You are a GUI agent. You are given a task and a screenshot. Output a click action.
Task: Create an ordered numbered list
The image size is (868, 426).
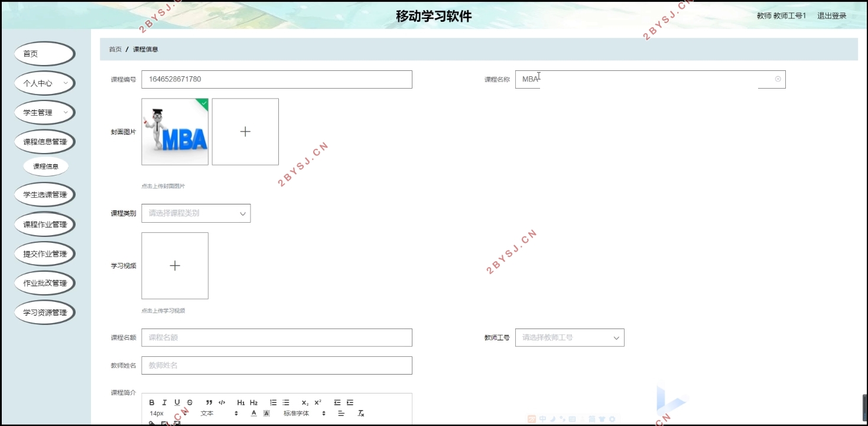pyautogui.click(x=273, y=402)
